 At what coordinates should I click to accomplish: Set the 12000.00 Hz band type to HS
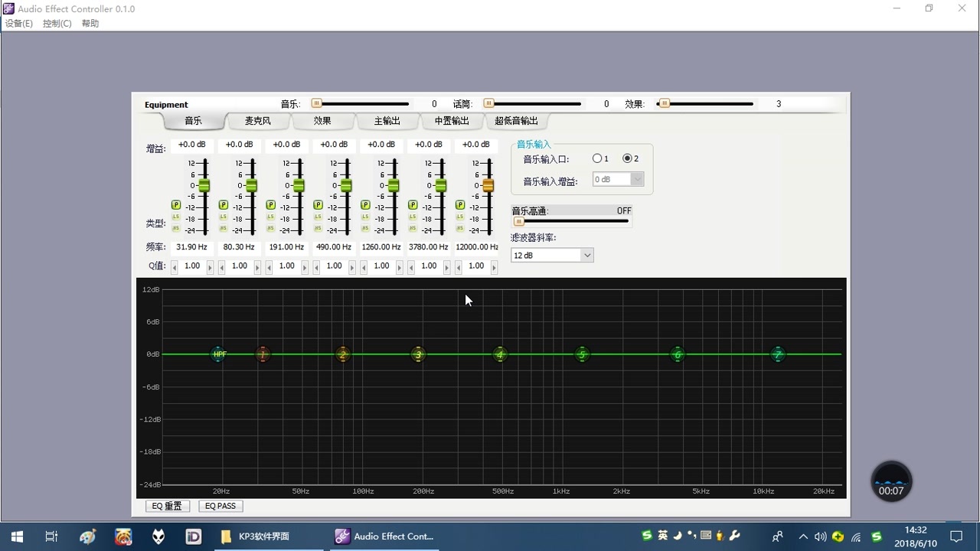460,228
